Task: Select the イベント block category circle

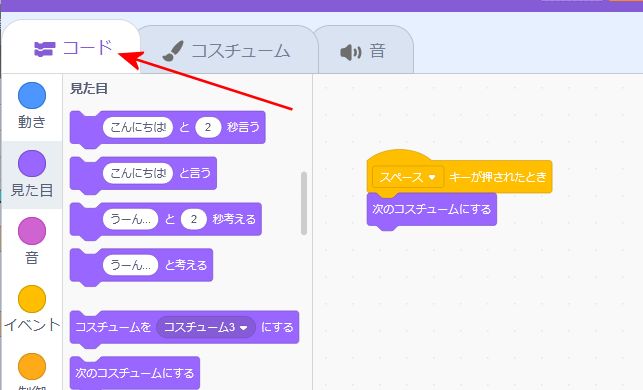Action: (x=32, y=299)
